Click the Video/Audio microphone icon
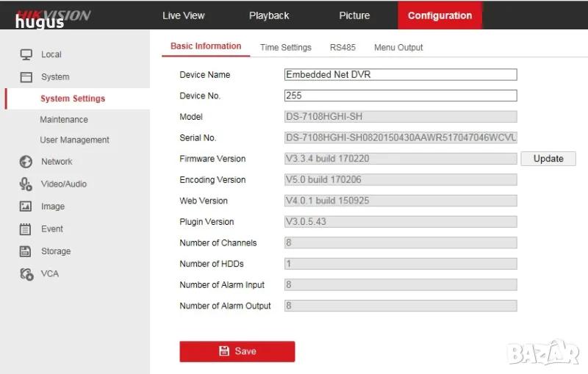The width and height of the screenshot is (588, 374). pos(26,184)
